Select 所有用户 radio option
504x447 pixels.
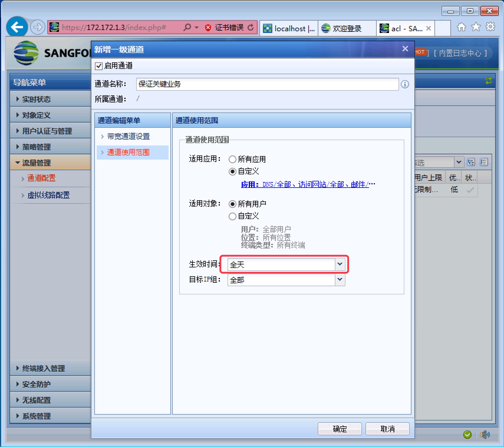click(x=233, y=204)
